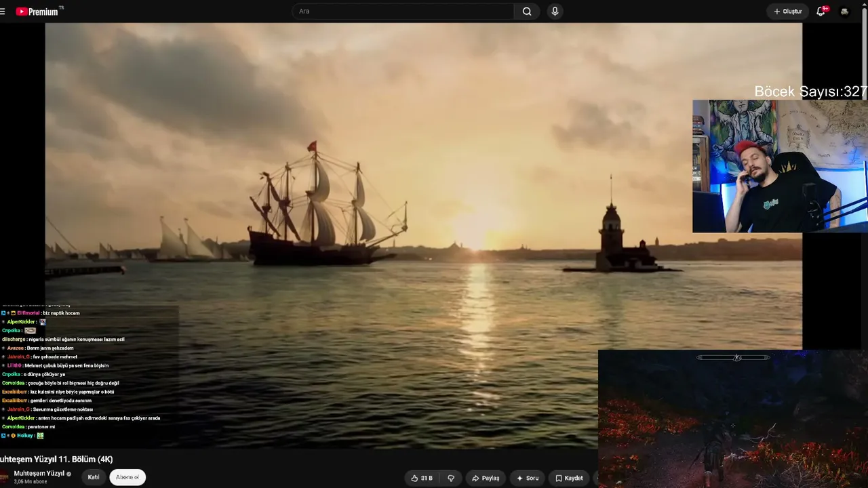Save the video with Kaydet
The height and width of the screenshot is (488, 868).
569,478
